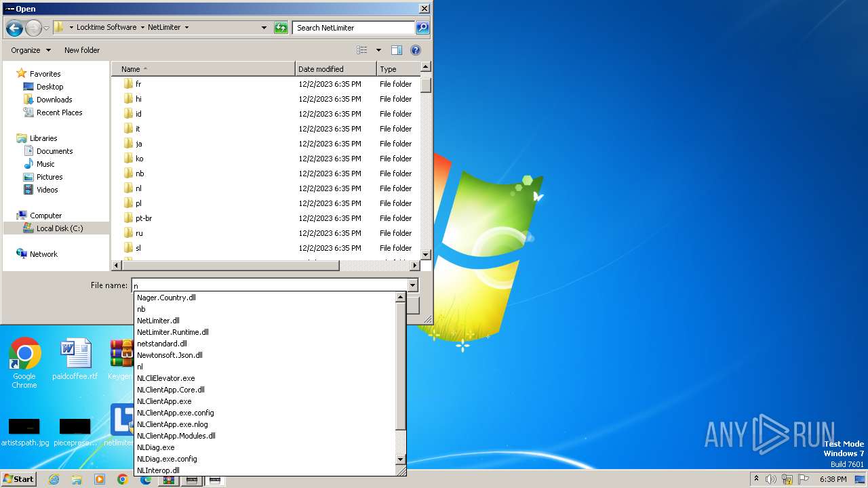Click the Start button
868x488 pixels.
pos(19,479)
